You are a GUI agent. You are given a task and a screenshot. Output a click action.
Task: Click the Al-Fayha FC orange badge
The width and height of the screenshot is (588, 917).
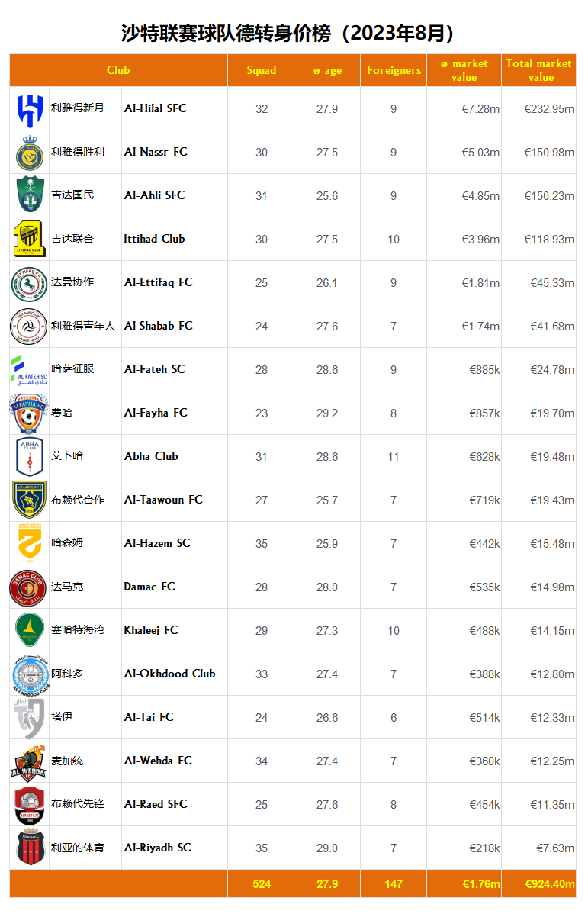click(30, 413)
